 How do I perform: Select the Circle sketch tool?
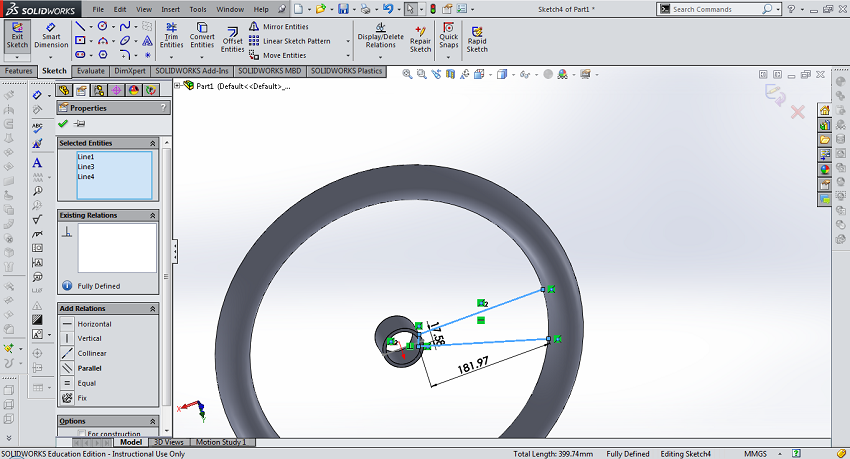102,26
